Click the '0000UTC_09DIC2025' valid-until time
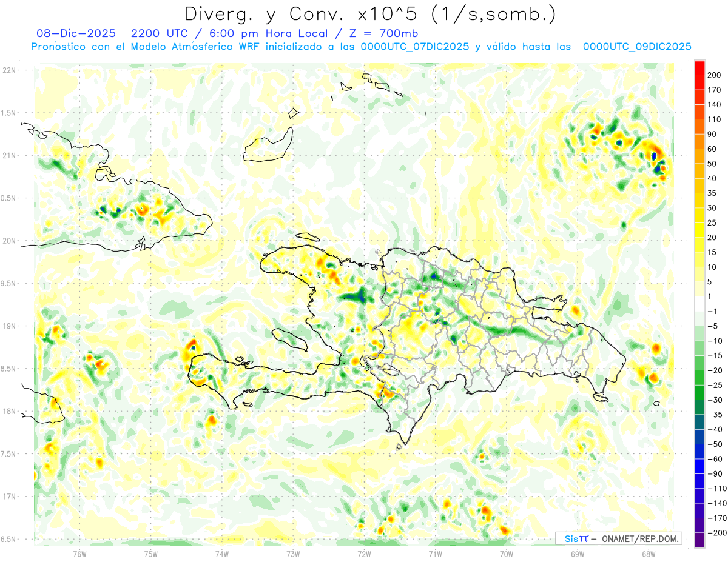Screen dimensions: 728x562 637,47
